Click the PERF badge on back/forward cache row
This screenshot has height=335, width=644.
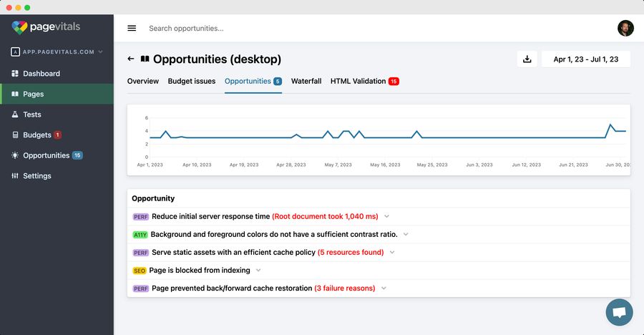140,288
